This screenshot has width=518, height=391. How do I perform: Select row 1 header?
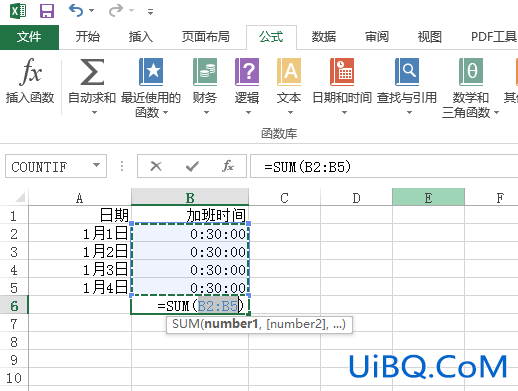point(14,216)
